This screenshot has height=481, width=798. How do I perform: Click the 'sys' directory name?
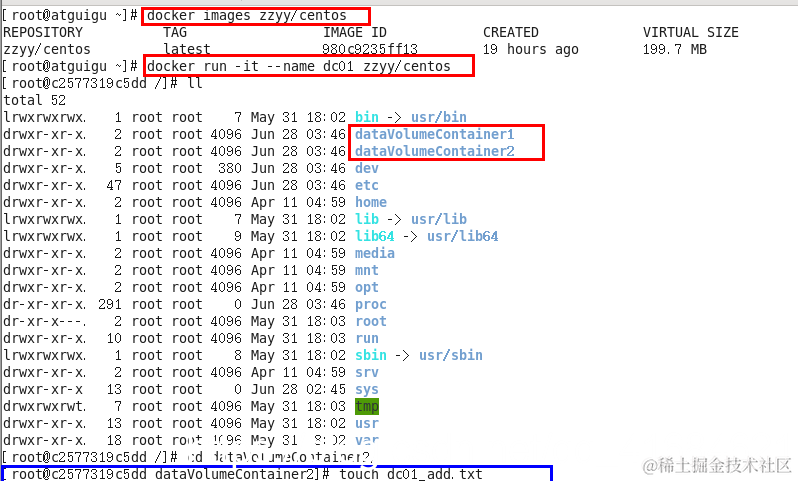click(x=366, y=389)
